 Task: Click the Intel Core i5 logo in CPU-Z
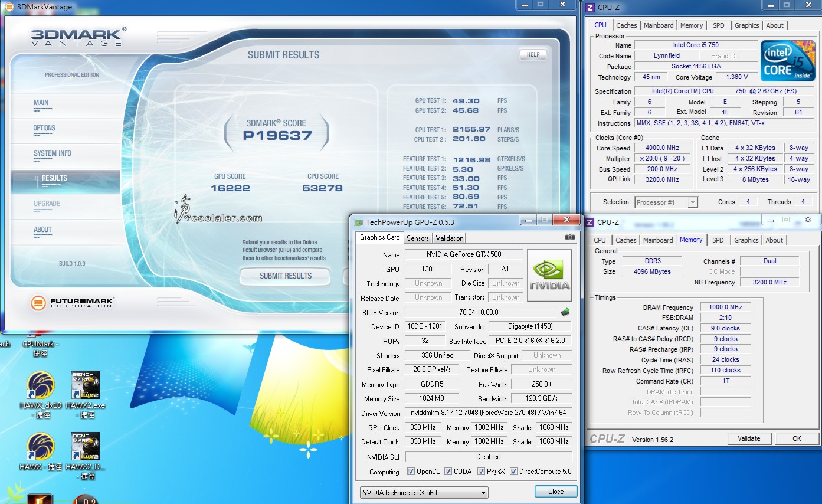tap(788, 61)
